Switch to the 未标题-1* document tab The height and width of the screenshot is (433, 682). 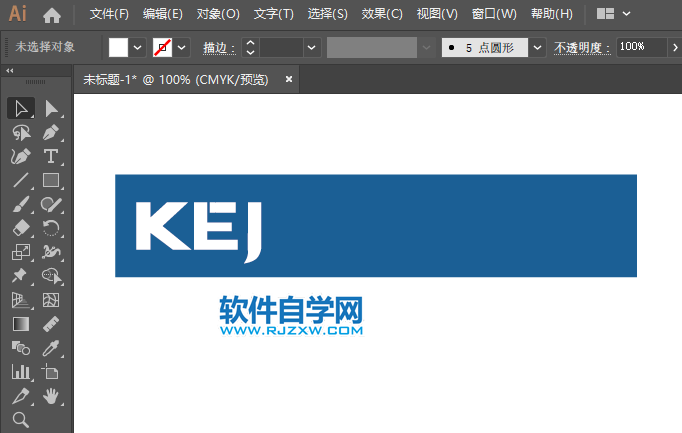coord(176,80)
